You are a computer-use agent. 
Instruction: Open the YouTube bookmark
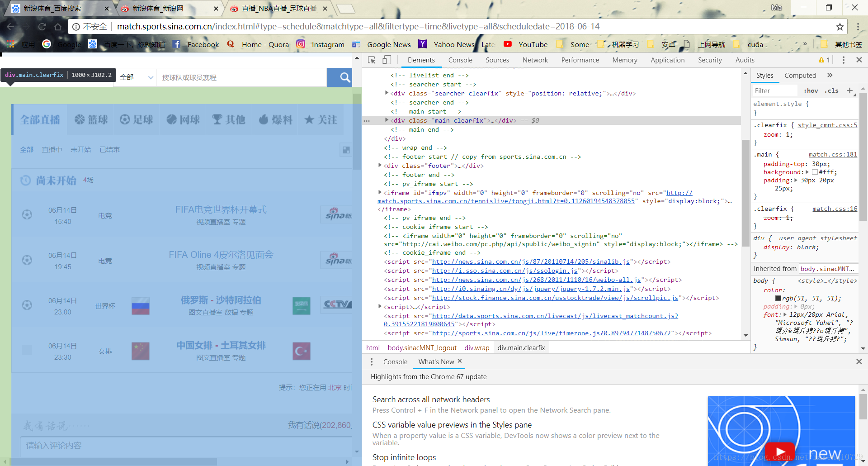[525, 44]
